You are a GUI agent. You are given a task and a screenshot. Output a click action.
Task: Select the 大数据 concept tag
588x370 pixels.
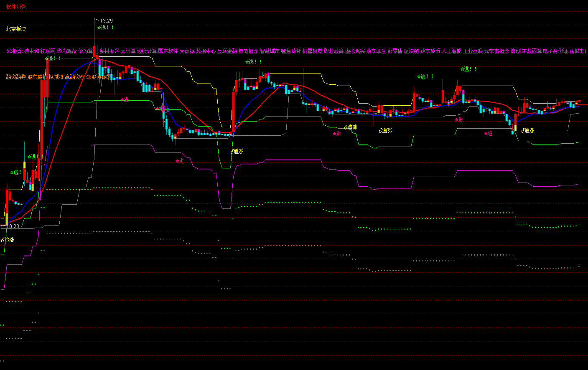point(187,51)
